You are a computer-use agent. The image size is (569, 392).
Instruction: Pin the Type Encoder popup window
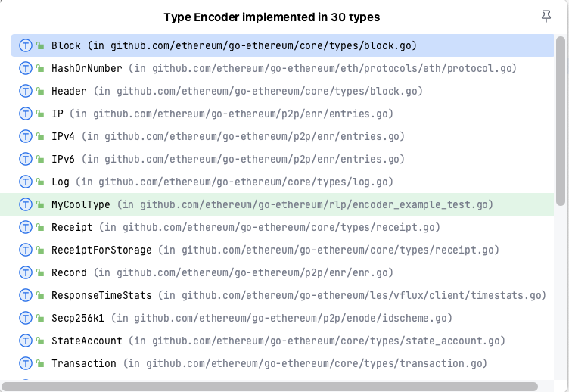click(x=546, y=17)
